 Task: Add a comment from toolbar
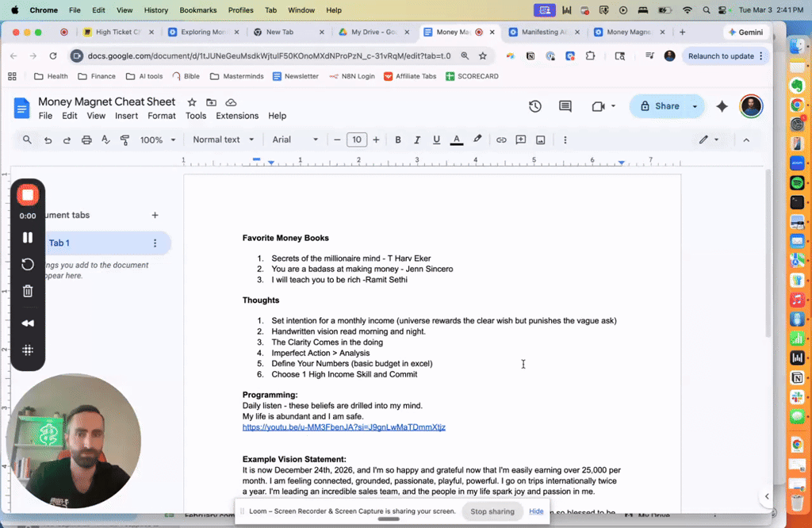(520, 140)
